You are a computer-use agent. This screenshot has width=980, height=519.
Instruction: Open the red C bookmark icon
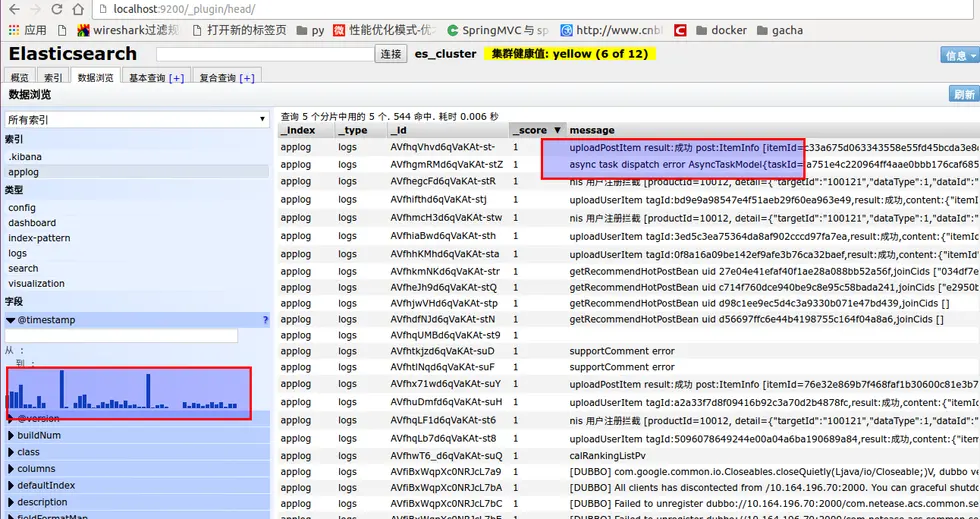coord(681,30)
